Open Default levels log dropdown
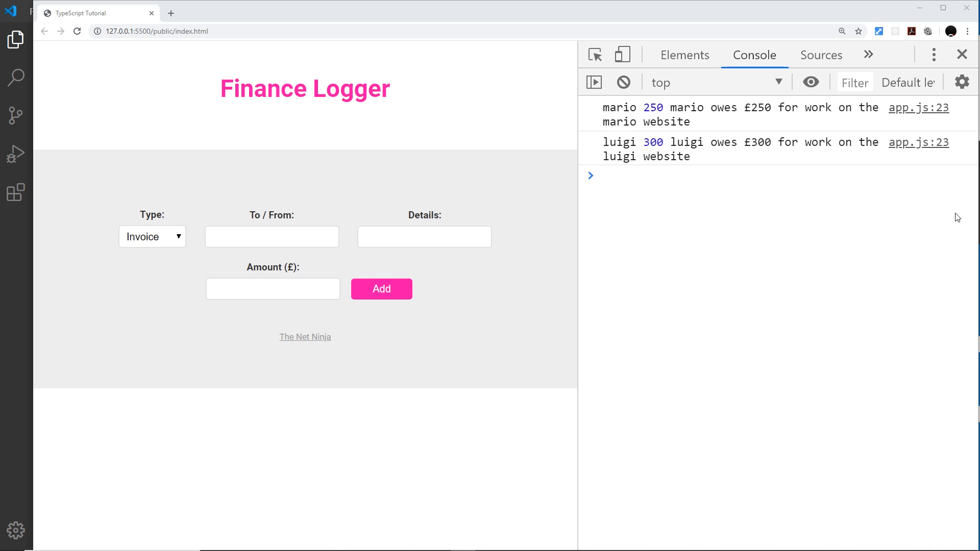Viewport: 980px width, 551px height. click(908, 83)
